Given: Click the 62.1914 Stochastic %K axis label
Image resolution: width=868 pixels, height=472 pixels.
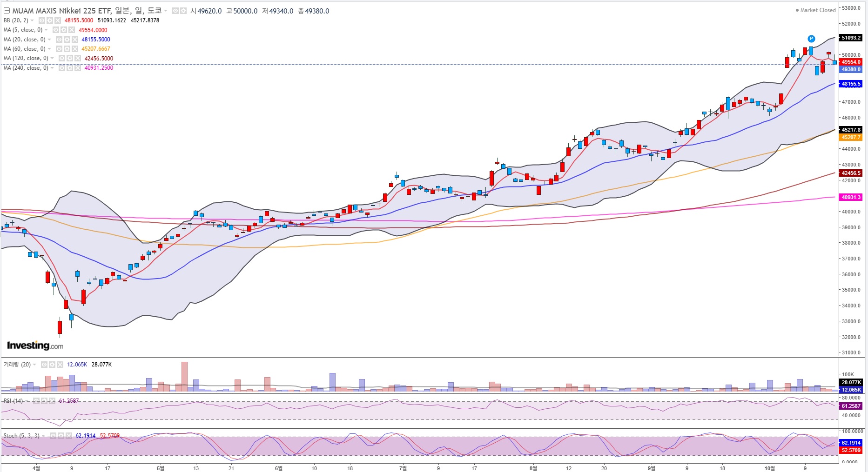Looking at the screenshot, I should tap(851, 443).
